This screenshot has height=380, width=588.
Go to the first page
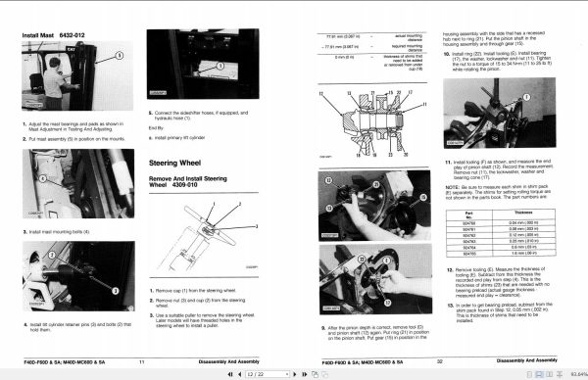tap(230, 374)
